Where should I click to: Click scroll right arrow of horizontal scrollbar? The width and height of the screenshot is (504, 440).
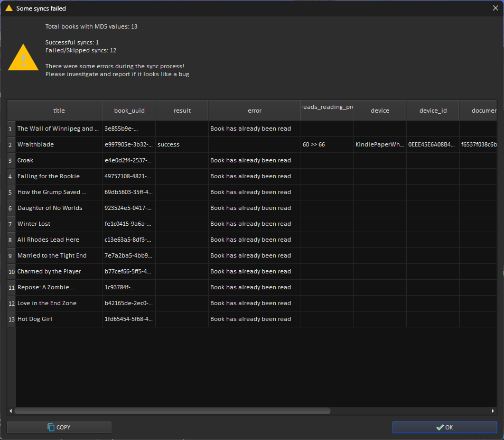(x=493, y=411)
